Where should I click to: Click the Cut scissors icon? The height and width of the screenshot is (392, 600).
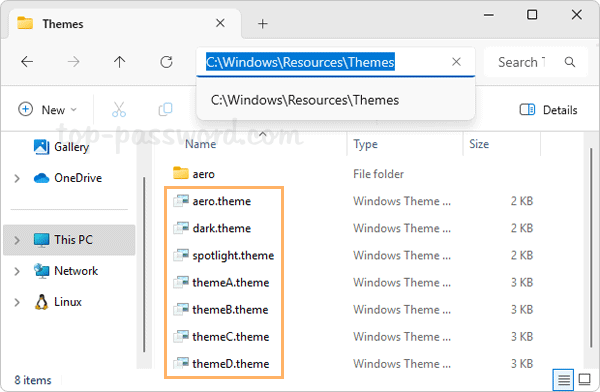point(119,109)
